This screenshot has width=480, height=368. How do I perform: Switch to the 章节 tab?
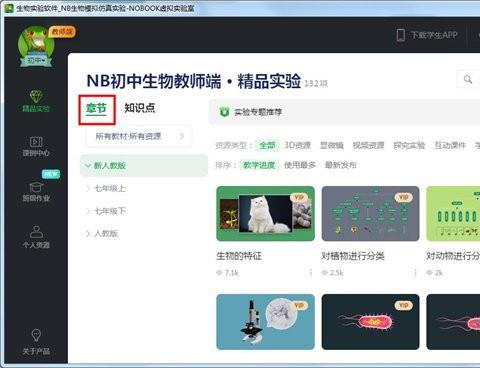(x=96, y=108)
